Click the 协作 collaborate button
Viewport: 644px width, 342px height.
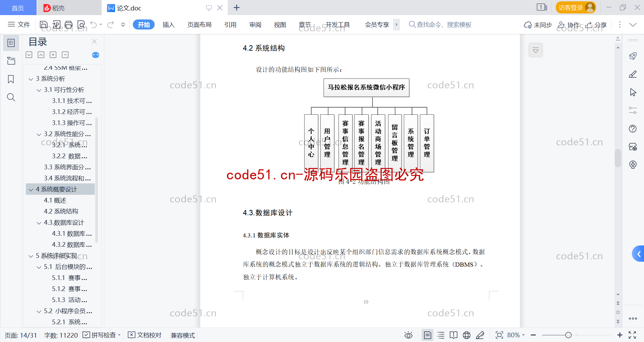click(x=569, y=25)
